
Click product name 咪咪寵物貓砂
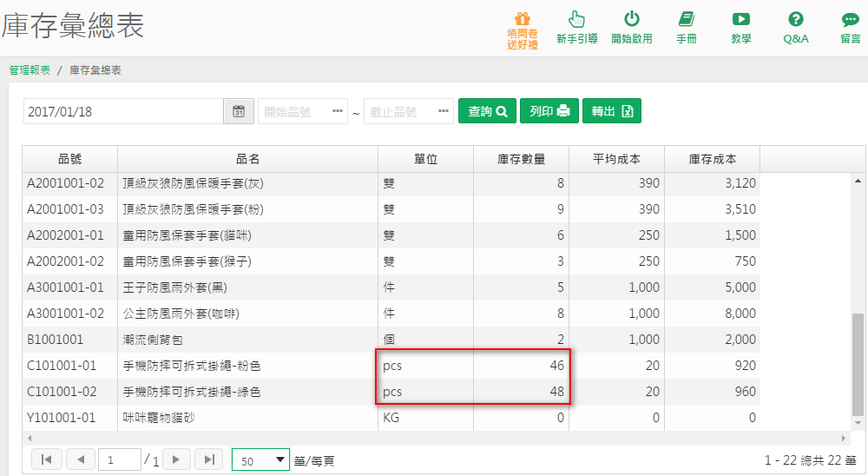pyautogui.click(x=159, y=418)
